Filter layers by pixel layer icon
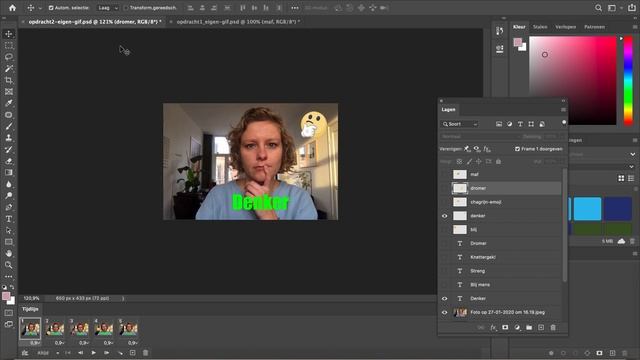 click(x=499, y=124)
